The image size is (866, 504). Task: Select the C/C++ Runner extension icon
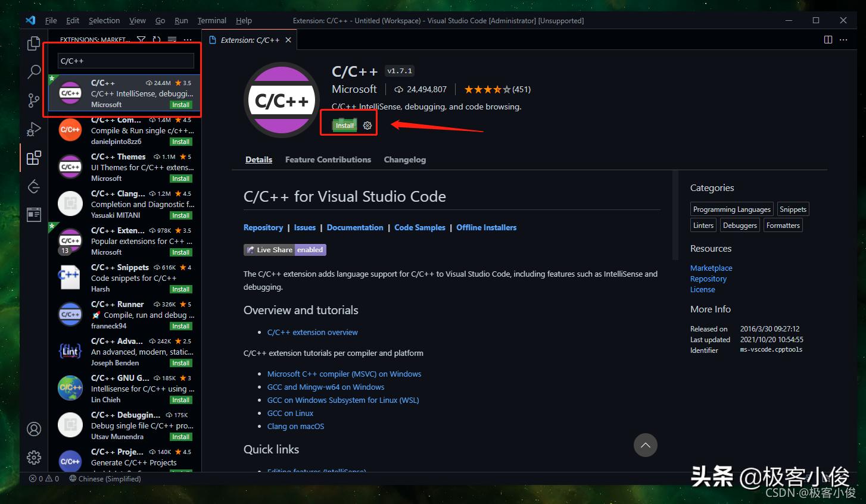tap(70, 315)
